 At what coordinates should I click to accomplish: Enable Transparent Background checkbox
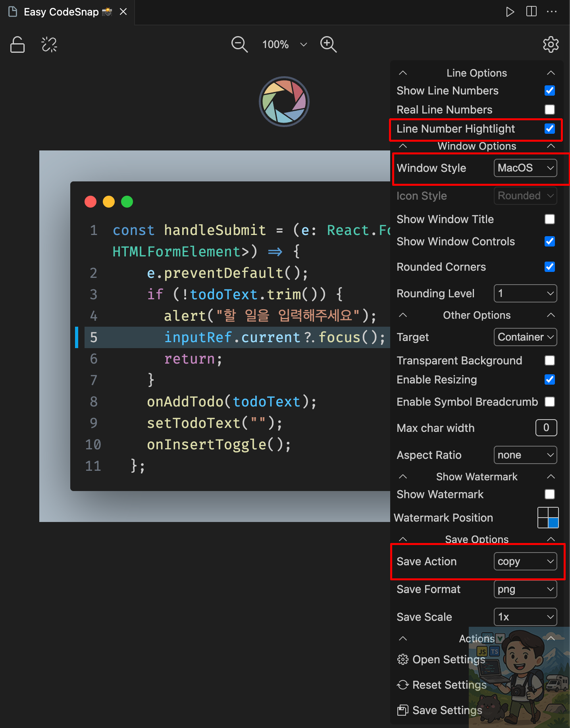[x=550, y=360]
